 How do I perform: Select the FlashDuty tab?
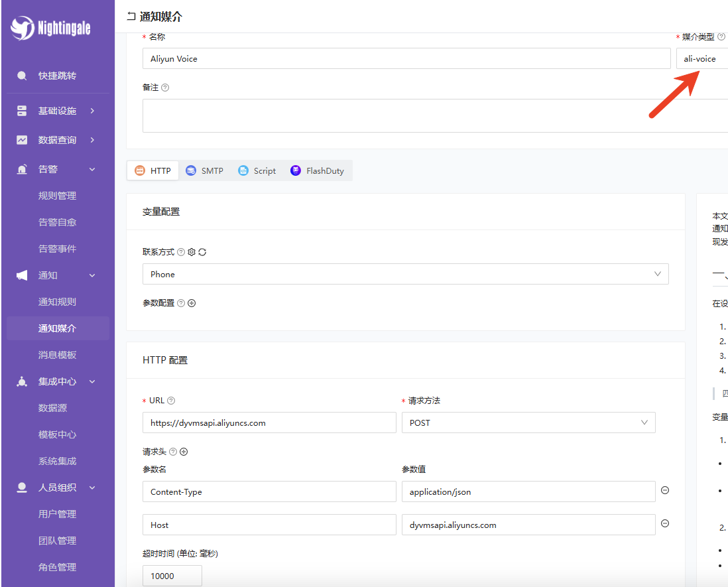coord(317,170)
